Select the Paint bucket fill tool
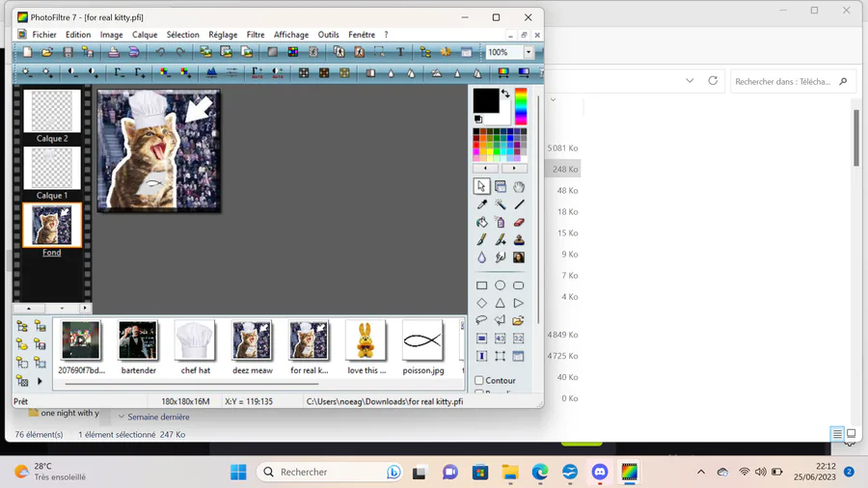 coord(481,223)
